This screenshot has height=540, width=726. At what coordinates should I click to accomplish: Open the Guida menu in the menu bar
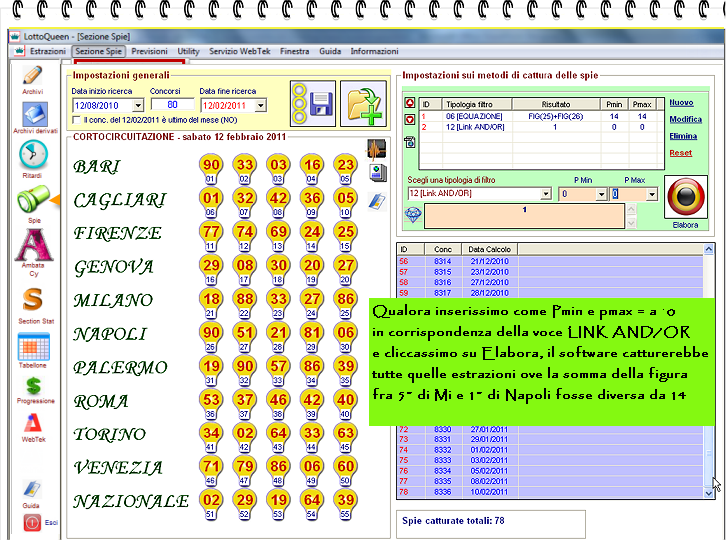(x=330, y=51)
